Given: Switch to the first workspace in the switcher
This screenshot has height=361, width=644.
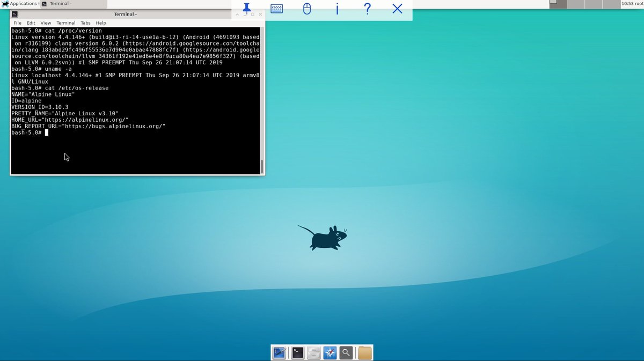Looking at the screenshot, I should [x=558, y=4].
